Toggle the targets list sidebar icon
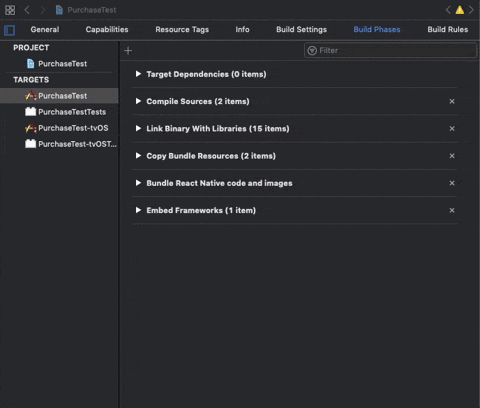 coord(10,30)
